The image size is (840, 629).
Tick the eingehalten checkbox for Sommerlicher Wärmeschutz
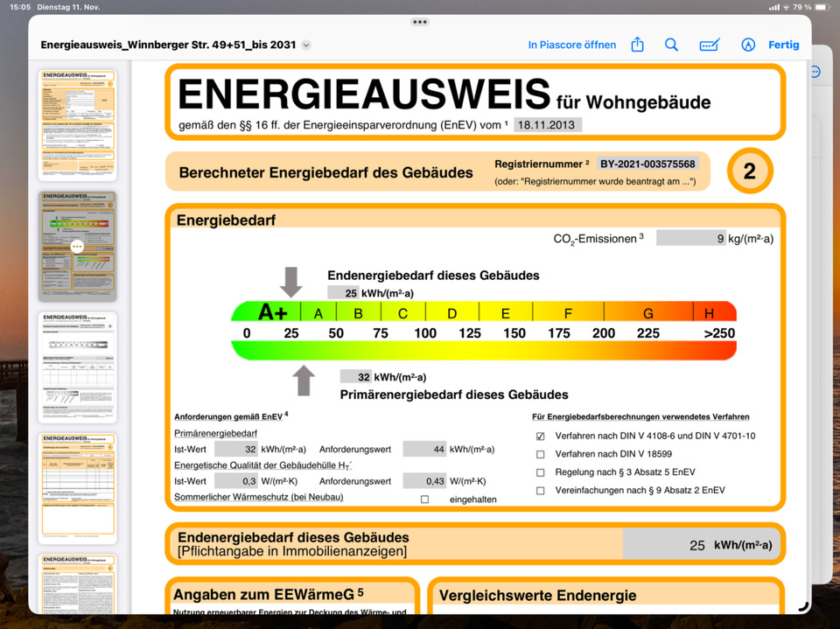(x=424, y=499)
